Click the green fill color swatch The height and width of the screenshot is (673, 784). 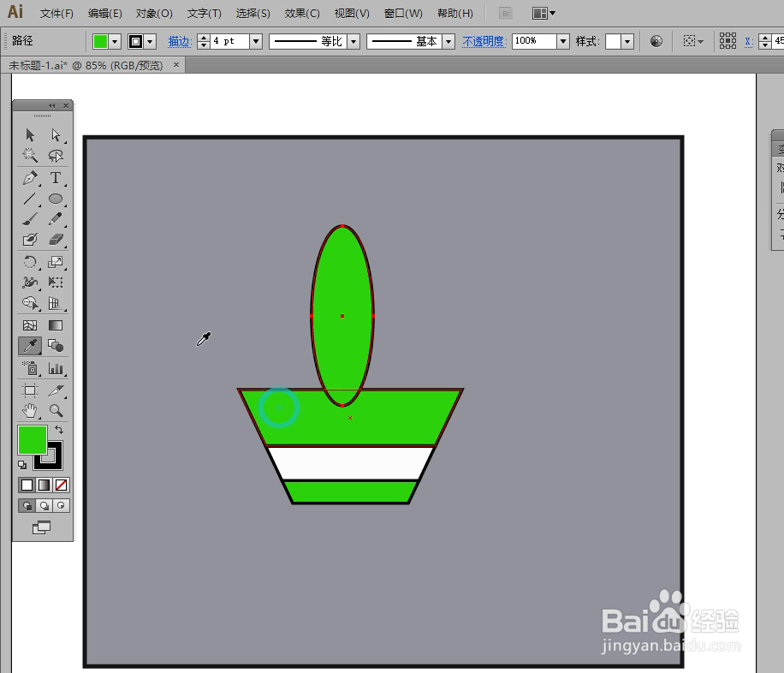tap(101, 40)
